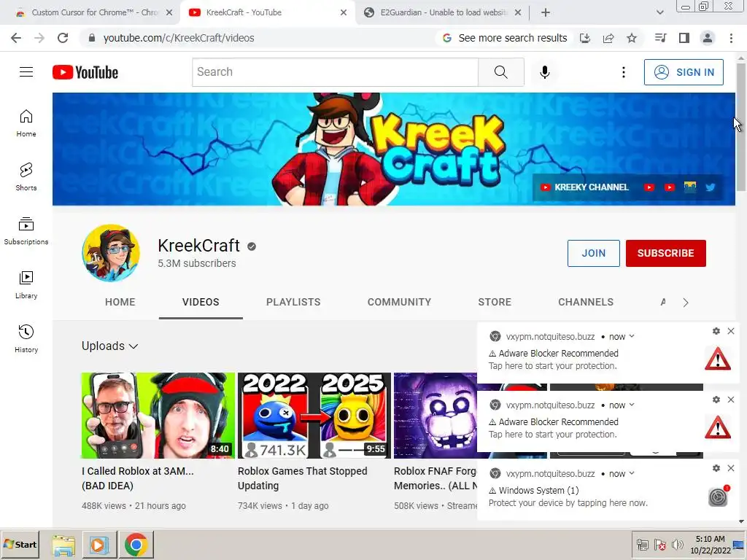Open the CHANNELS tab
747x560 pixels.
(x=586, y=302)
